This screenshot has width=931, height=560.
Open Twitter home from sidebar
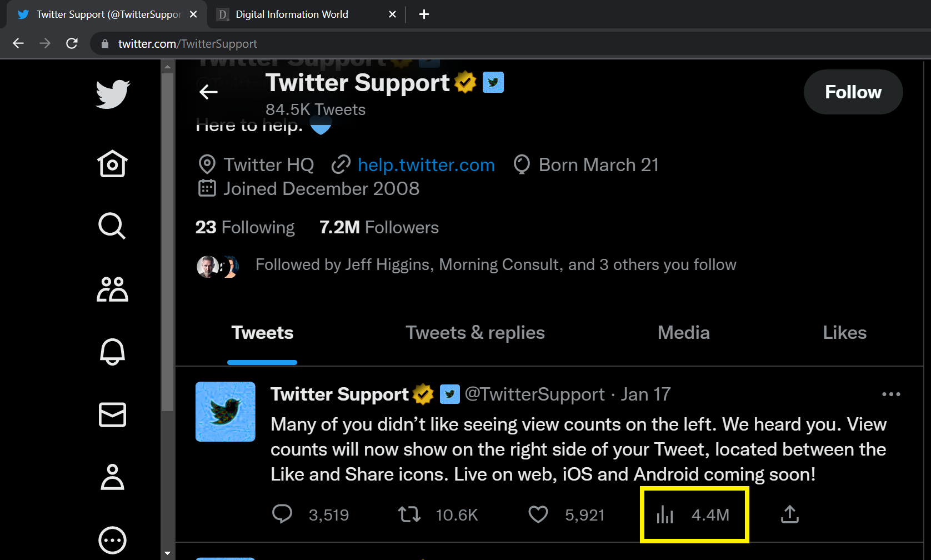tap(112, 164)
